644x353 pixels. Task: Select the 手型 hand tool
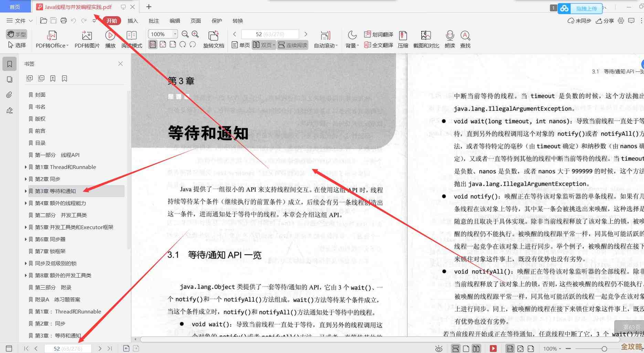(16, 34)
